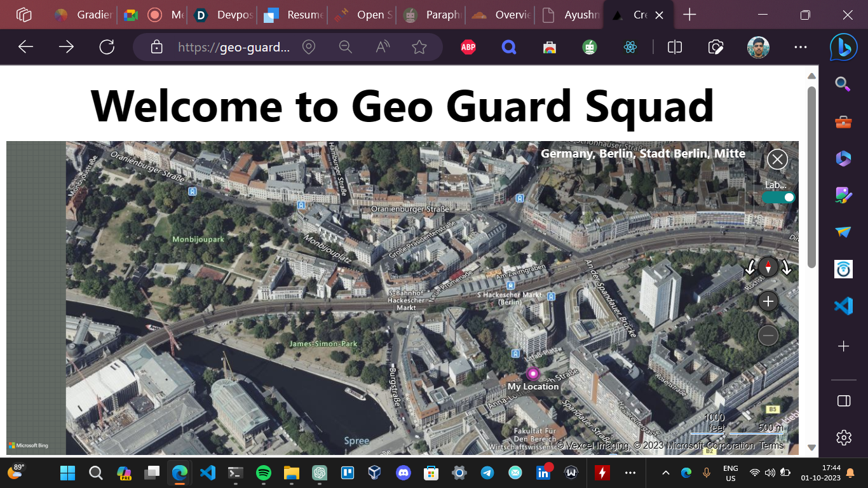Image resolution: width=868 pixels, height=488 pixels.
Task: Open Image Creator in the sidebar
Action: [x=843, y=195]
